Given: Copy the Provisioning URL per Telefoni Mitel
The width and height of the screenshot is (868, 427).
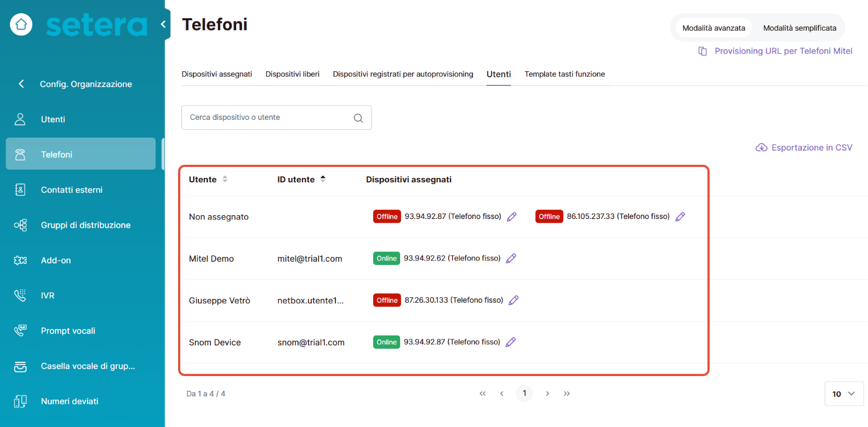Looking at the screenshot, I should coord(775,51).
